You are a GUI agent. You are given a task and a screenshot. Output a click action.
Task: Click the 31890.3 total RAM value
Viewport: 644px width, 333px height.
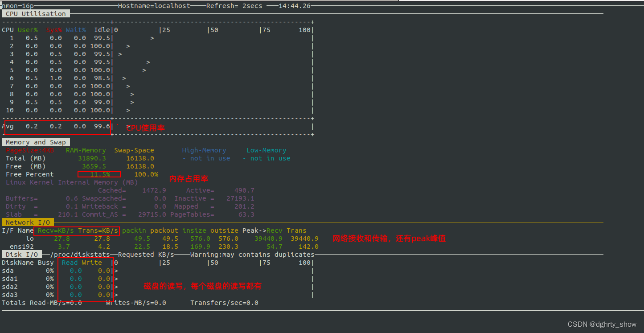coord(92,158)
